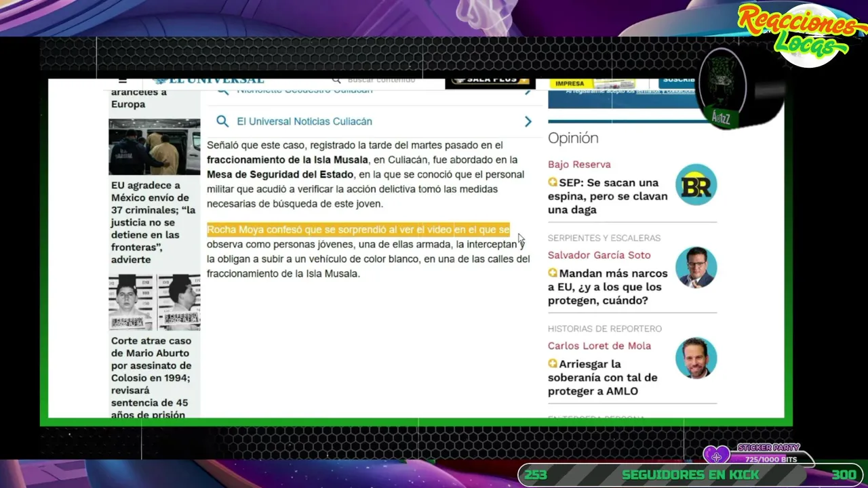Click the Seguidores en Kick follower goal bar
Screen dimensions: 868x488
point(690,474)
